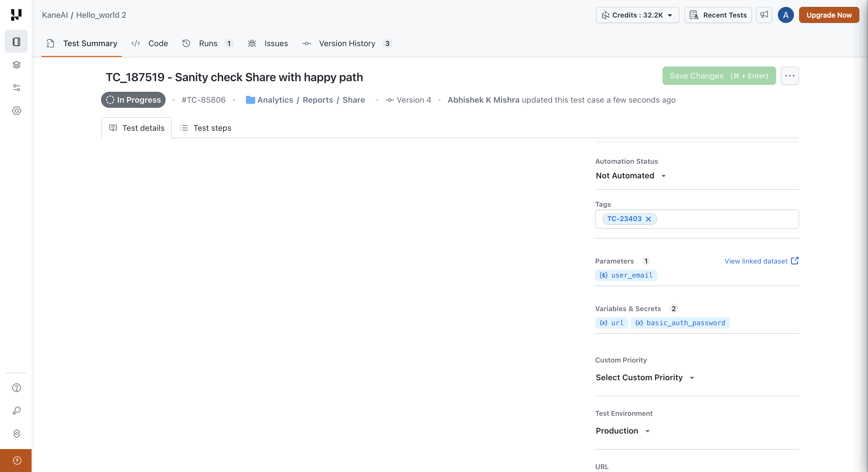Click the user_email parameter chip
This screenshot has width=868, height=472.
coord(626,275)
